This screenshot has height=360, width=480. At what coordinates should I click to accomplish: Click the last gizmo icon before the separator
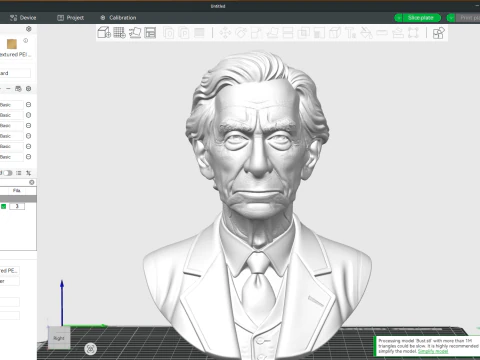tap(413, 33)
